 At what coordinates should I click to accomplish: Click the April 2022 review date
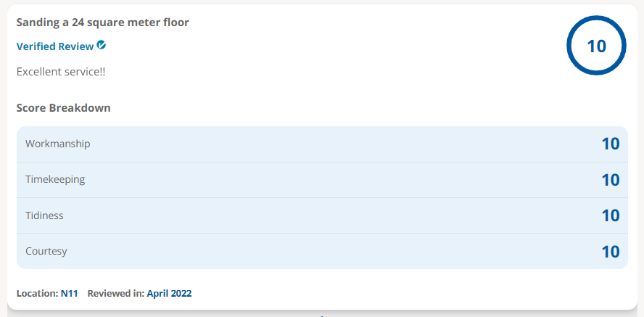[169, 294]
